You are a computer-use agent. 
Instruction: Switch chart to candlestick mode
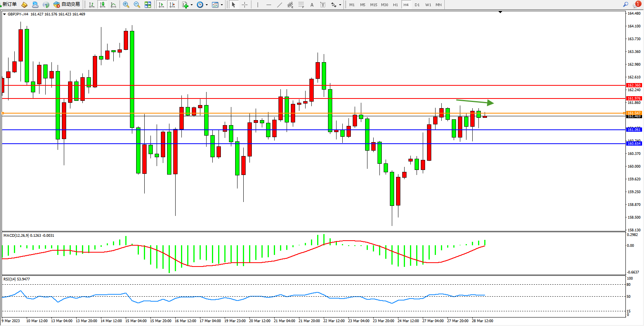pos(102,5)
